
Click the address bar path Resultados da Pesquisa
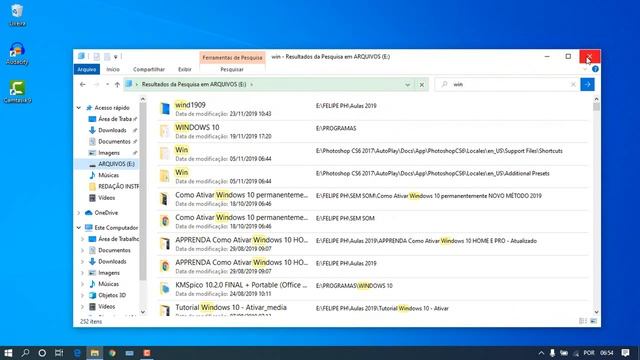194,84
